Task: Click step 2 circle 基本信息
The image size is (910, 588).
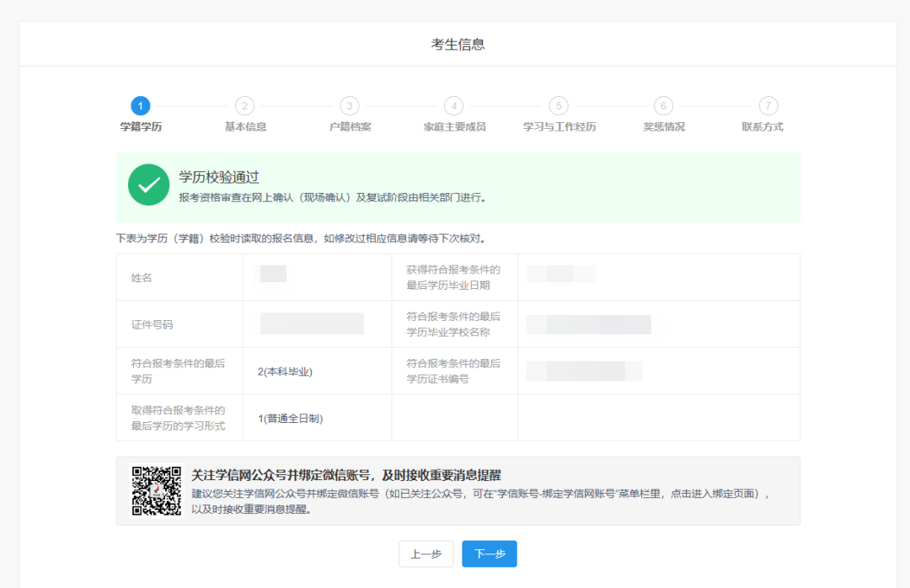Action: [x=244, y=105]
